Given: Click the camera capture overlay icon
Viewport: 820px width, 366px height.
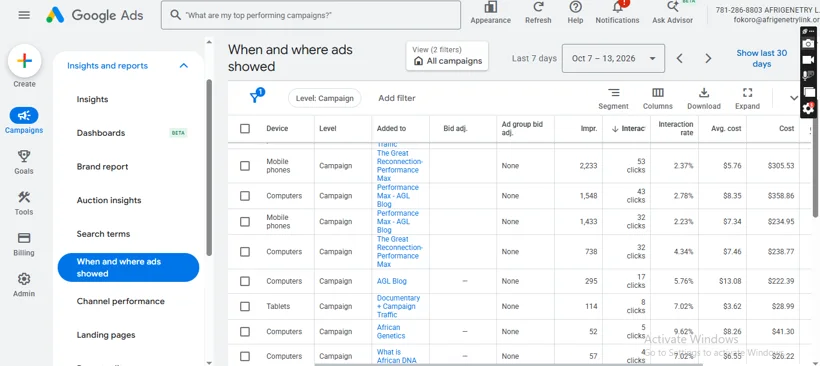Looking at the screenshot, I should pos(809,43).
